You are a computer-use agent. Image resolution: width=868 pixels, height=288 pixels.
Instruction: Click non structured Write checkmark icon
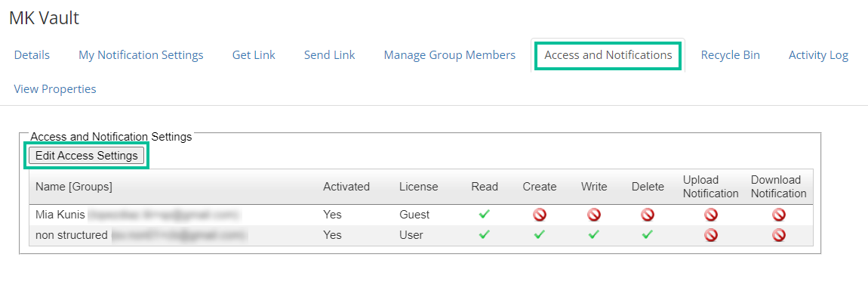[x=593, y=235]
